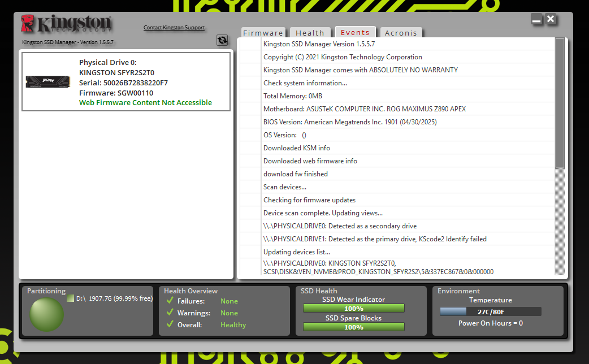Screen dimensions: 589x364
Task: Click the 'KINGSTON SFYR2S2T0' model name
Action: 117,72
